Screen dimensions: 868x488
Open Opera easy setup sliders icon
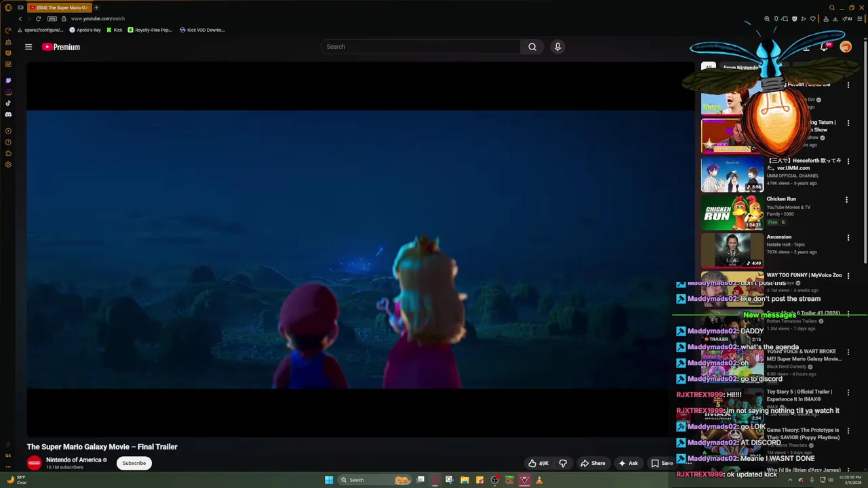click(x=859, y=18)
